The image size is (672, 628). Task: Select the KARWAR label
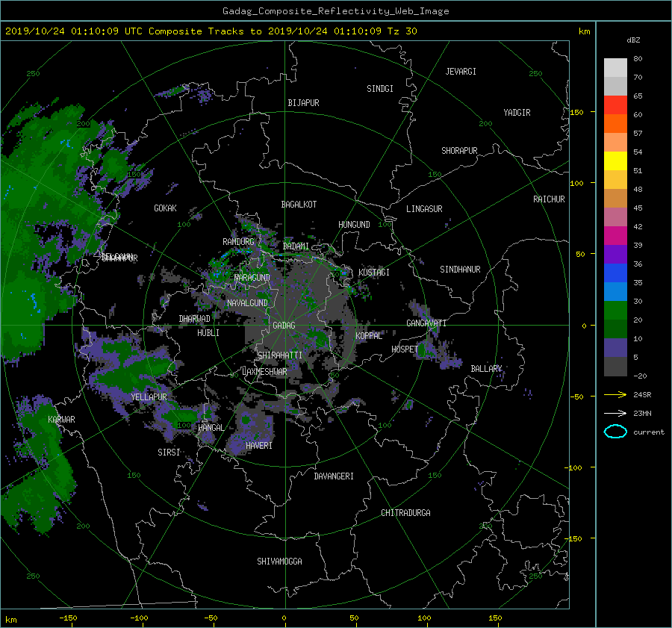[x=61, y=420]
